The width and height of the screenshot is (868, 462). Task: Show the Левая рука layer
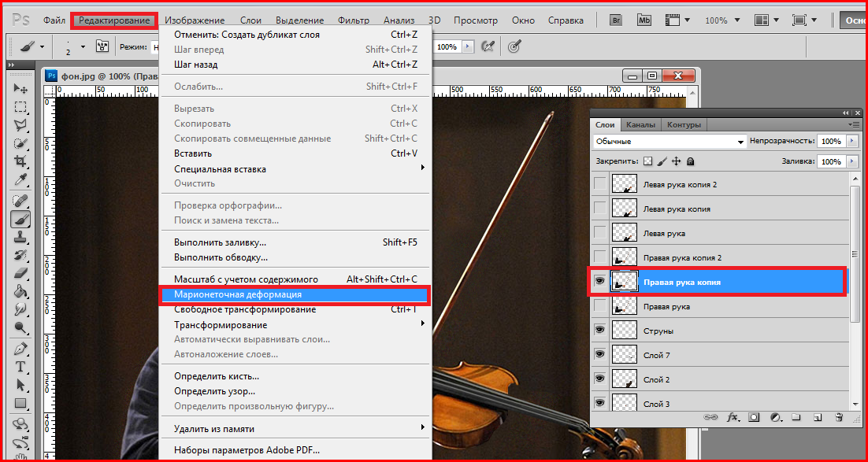599,232
